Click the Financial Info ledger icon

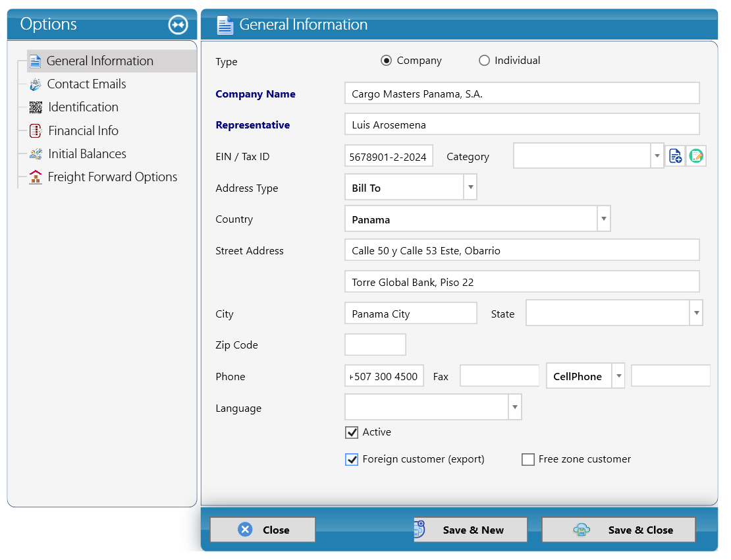click(x=36, y=130)
